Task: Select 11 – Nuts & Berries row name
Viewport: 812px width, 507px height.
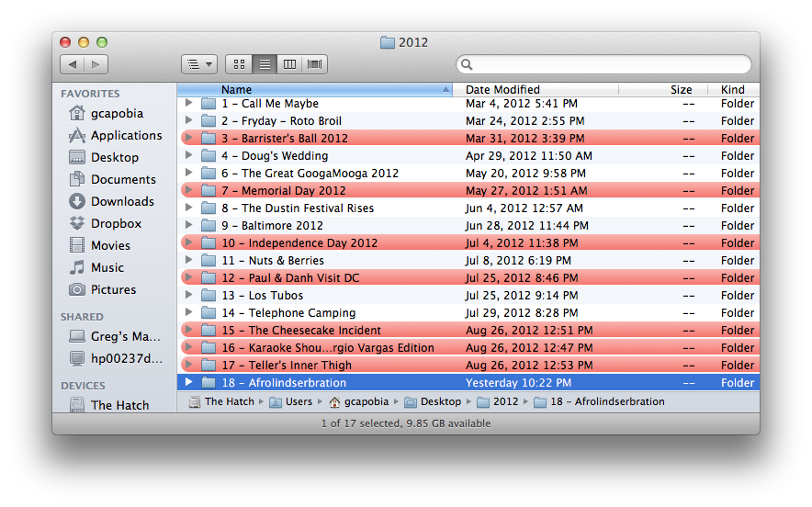Action: [x=273, y=261]
